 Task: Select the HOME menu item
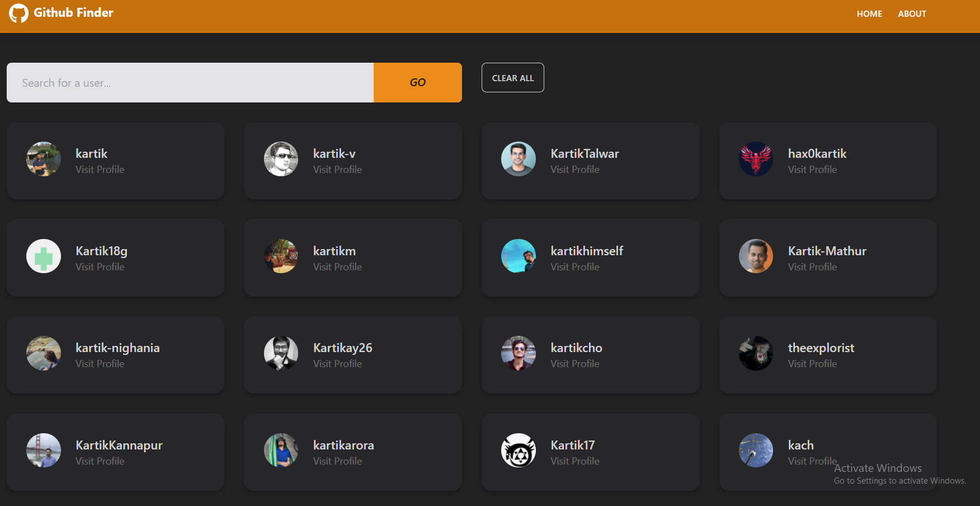[x=869, y=13]
